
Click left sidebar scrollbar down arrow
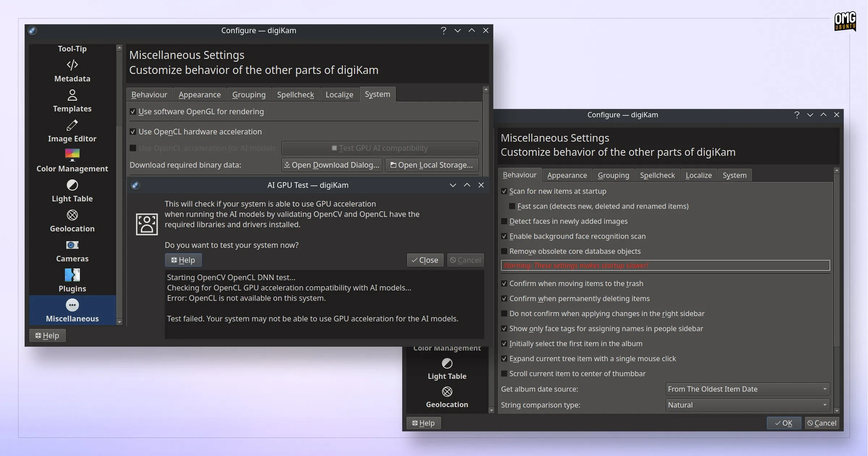(x=119, y=322)
